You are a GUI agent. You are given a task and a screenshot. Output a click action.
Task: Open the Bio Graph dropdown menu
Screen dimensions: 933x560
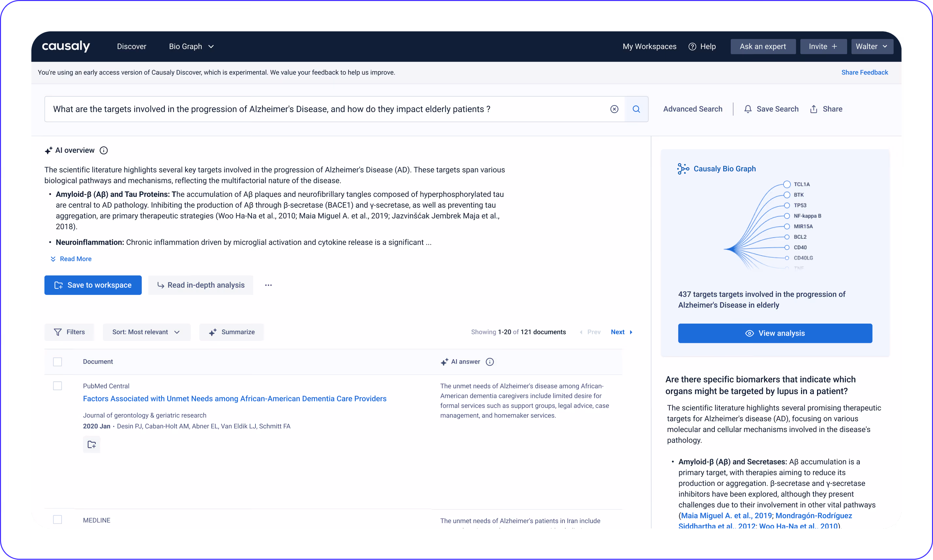pos(191,46)
